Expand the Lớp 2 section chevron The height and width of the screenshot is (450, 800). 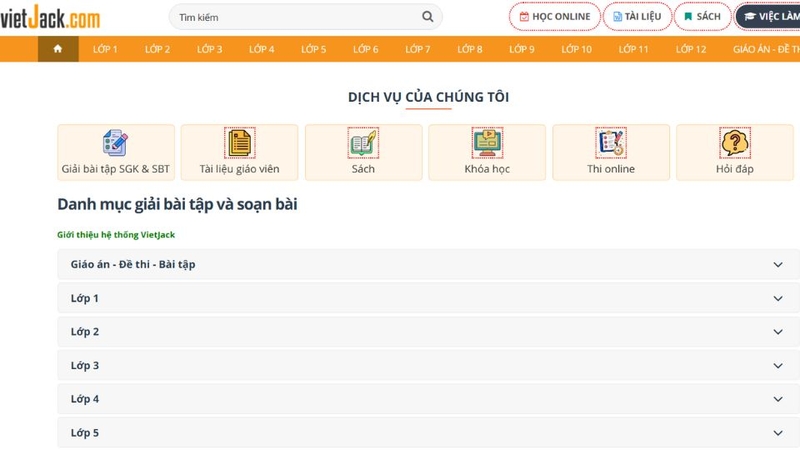[x=778, y=332]
